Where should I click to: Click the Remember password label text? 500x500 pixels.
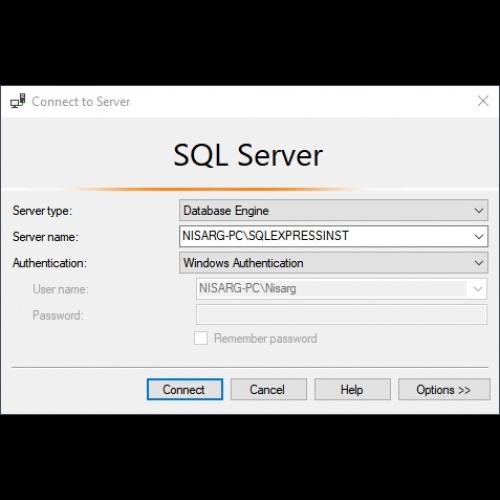click(x=265, y=338)
